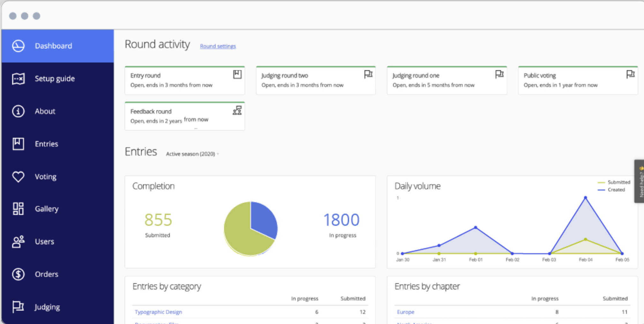644x324 pixels.
Task: Open the Dashboard menu item
Action: pos(57,46)
